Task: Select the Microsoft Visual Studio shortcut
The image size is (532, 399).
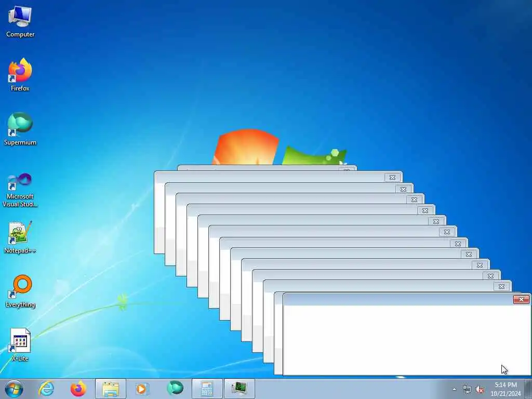Action: click(20, 190)
